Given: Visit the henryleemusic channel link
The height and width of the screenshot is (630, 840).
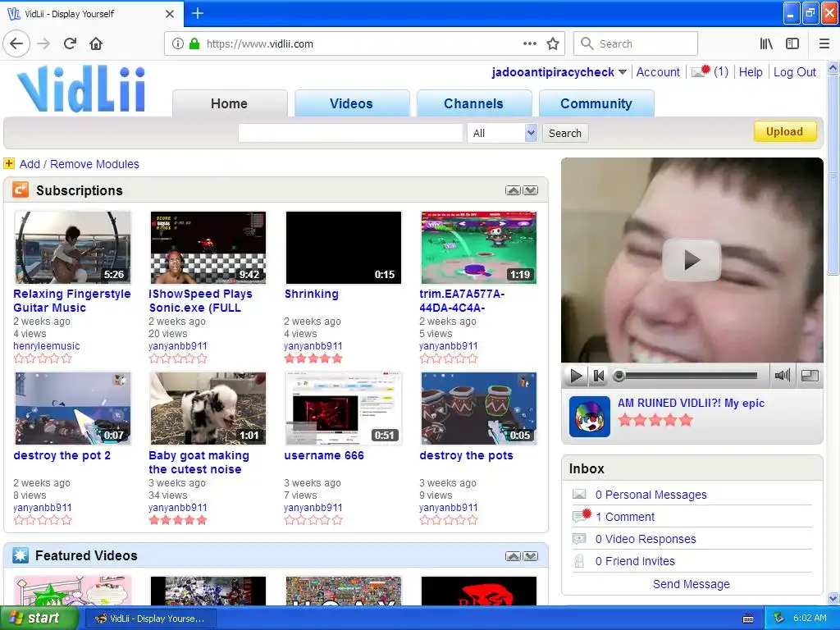Looking at the screenshot, I should click(x=47, y=346).
